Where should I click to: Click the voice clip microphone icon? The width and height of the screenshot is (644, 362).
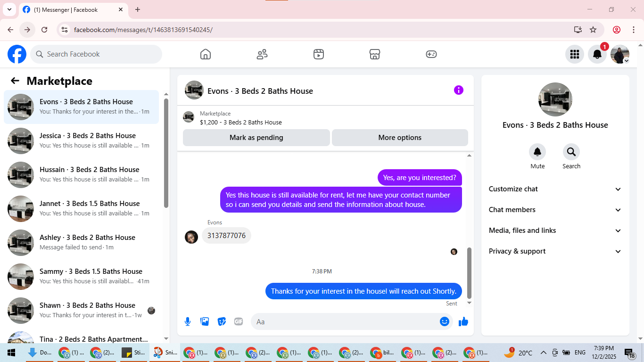[188, 321]
